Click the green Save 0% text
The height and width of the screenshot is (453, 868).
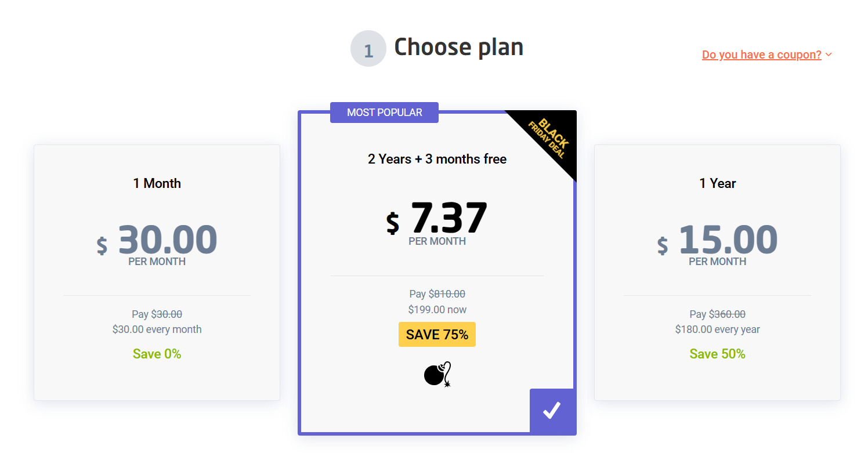157,354
